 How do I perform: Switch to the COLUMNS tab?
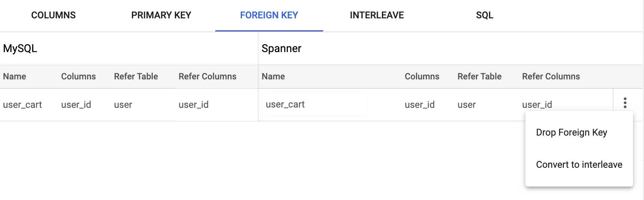pyautogui.click(x=54, y=15)
